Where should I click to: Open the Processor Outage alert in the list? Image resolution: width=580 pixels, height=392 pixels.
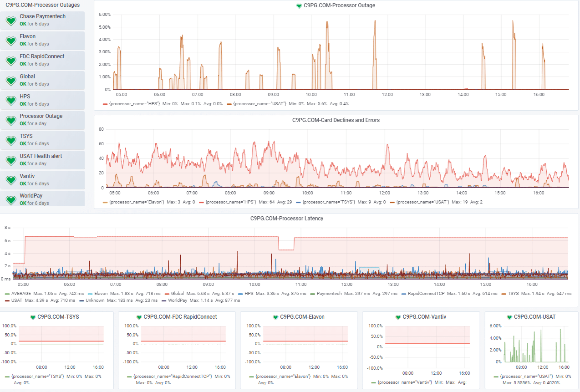pyautogui.click(x=41, y=116)
